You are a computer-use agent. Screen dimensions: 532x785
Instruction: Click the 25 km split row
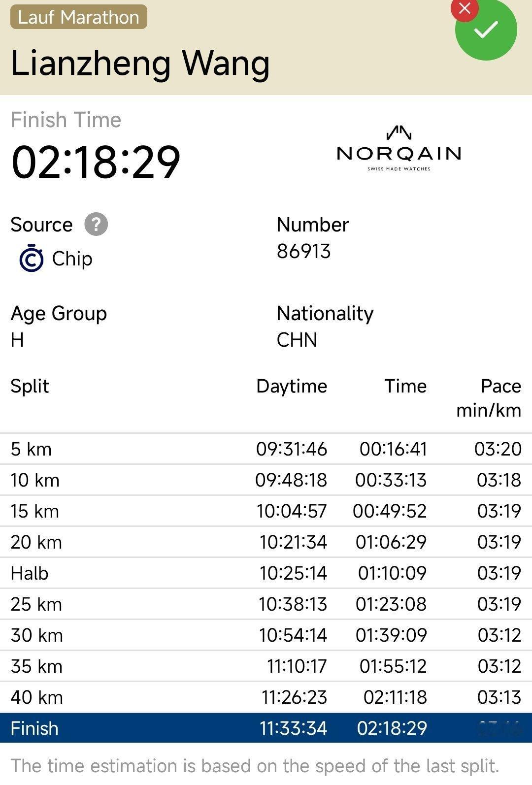coord(266,604)
